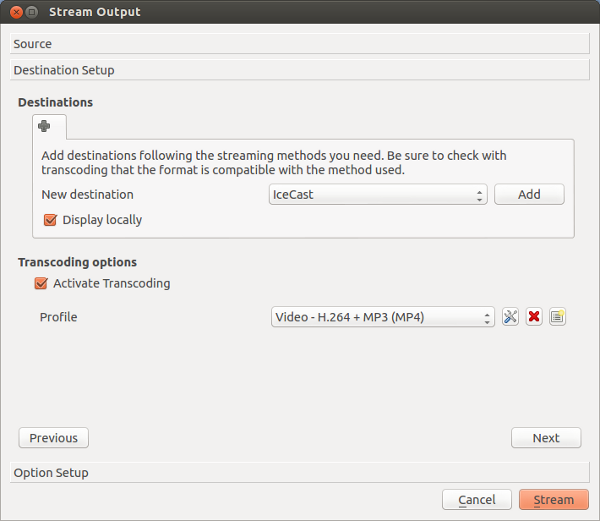Click the Profile combo box arrows
Screen dimensions: 600x521
(x=487, y=317)
